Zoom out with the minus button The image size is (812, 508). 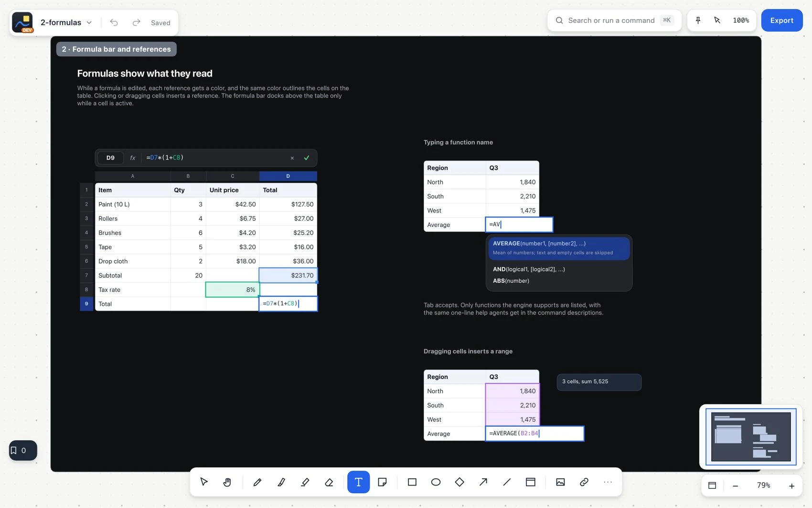click(735, 486)
